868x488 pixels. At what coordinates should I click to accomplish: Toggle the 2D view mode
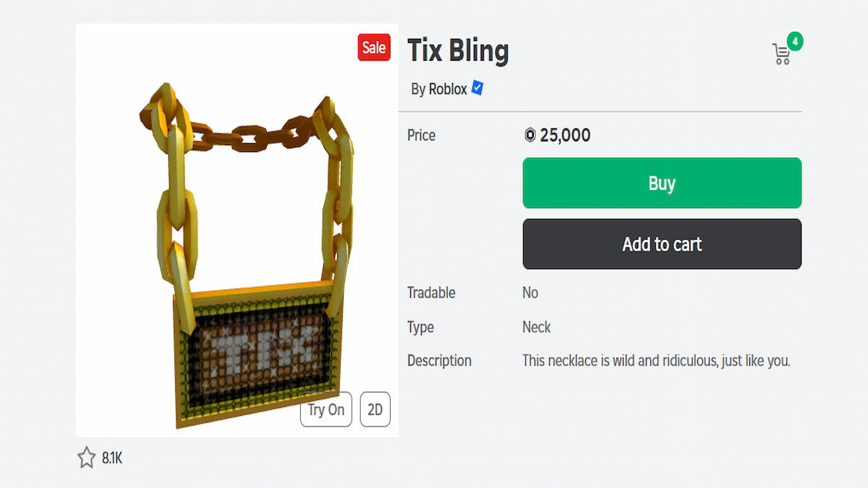tap(375, 409)
